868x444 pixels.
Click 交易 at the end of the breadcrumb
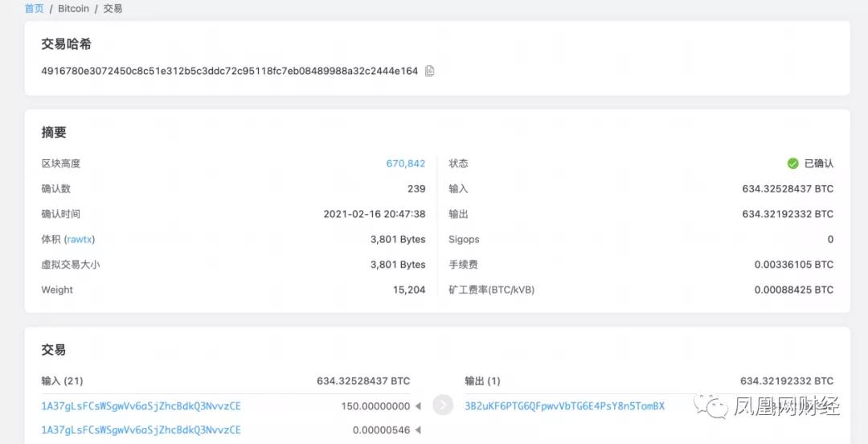click(113, 8)
